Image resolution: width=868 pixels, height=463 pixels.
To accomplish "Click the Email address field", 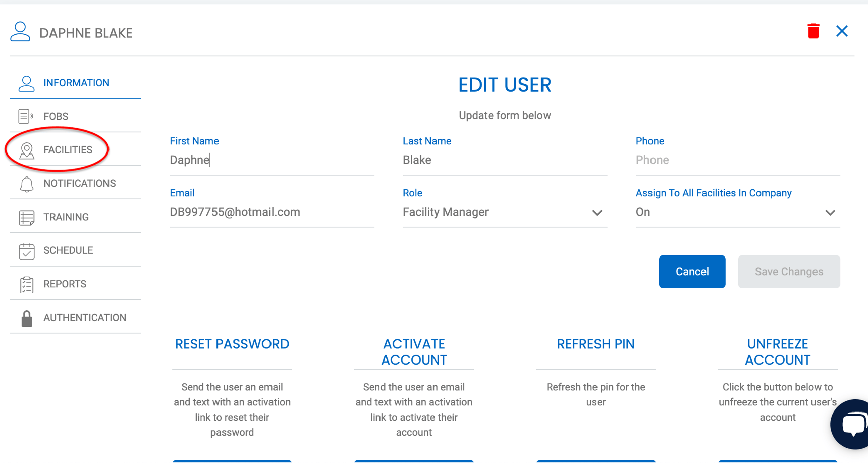I will (x=272, y=212).
